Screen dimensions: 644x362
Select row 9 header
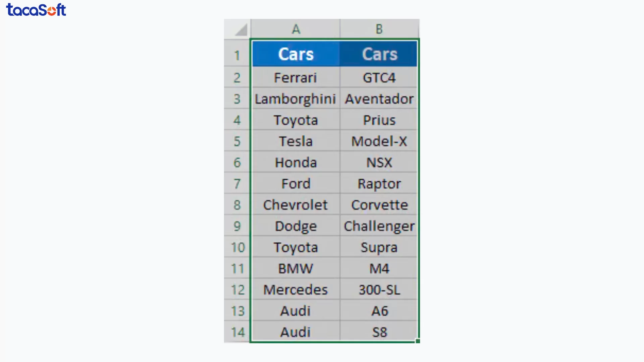coord(237,226)
